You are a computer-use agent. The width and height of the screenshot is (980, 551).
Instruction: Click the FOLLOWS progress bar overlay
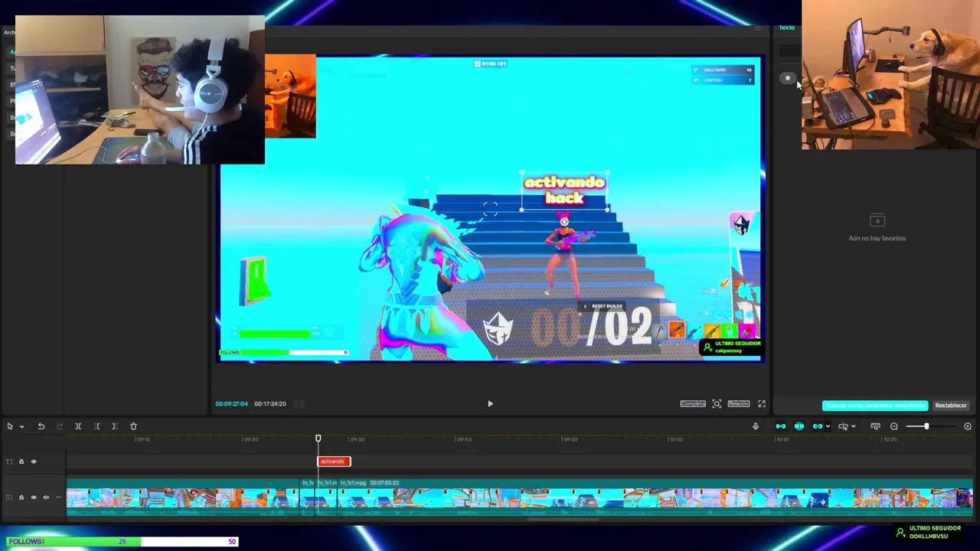coord(122,542)
